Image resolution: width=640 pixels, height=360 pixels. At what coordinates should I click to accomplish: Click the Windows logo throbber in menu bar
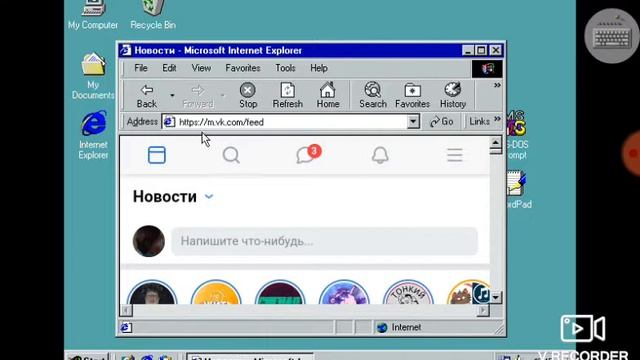[487, 69]
